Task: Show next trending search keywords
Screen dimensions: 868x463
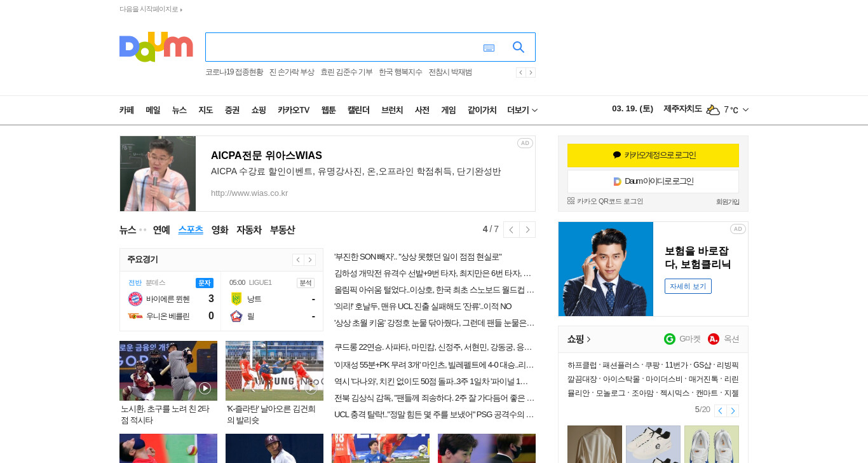Action: click(531, 73)
